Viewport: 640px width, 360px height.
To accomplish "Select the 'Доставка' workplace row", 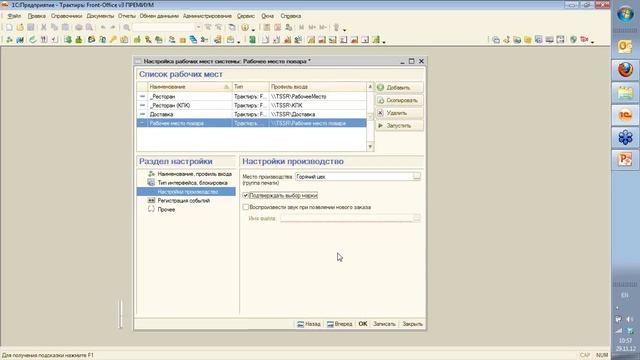I will tap(251, 114).
